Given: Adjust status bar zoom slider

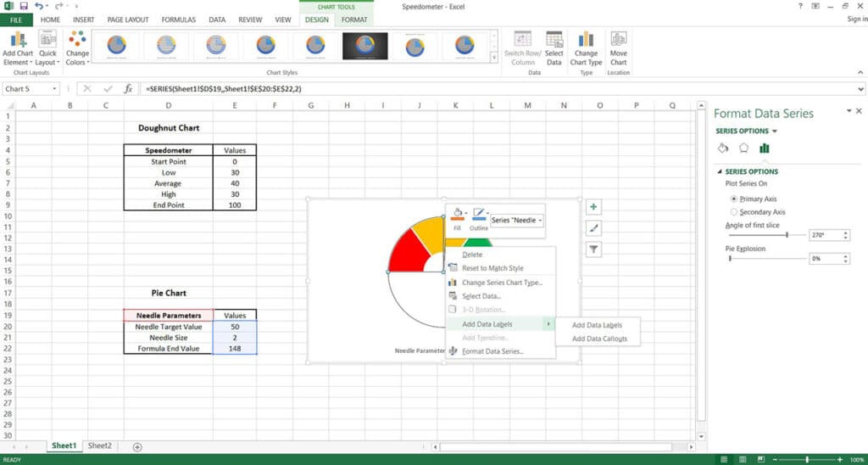Looking at the screenshot, I should pyautogui.click(x=808, y=459).
